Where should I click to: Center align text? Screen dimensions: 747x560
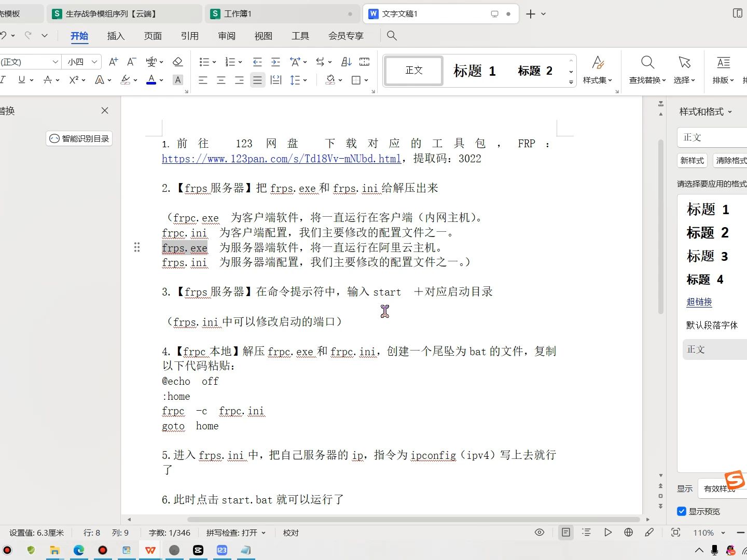(221, 80)
